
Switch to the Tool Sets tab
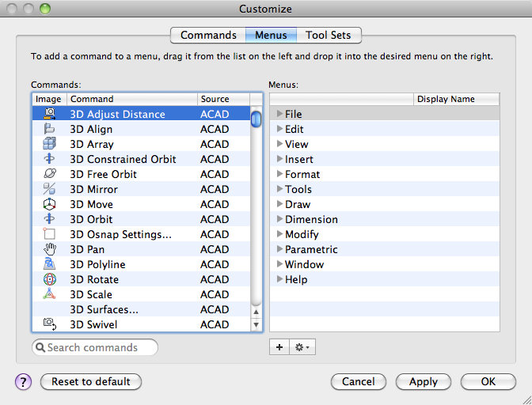click(x=329, y=36)
